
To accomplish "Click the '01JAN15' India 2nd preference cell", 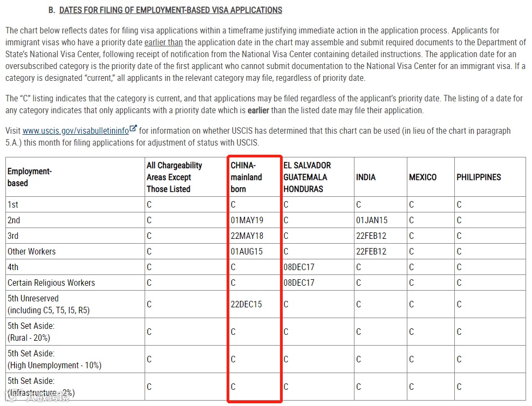I will [x=372, y=220].
